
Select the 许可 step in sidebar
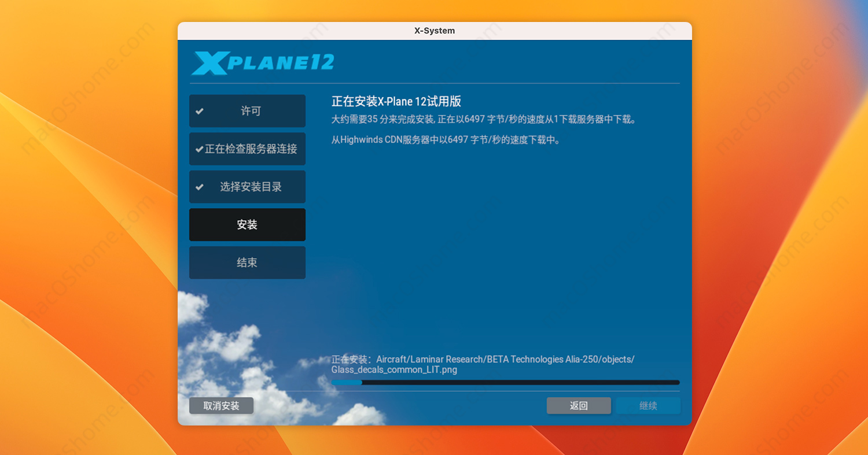click(x=247, y=111)
